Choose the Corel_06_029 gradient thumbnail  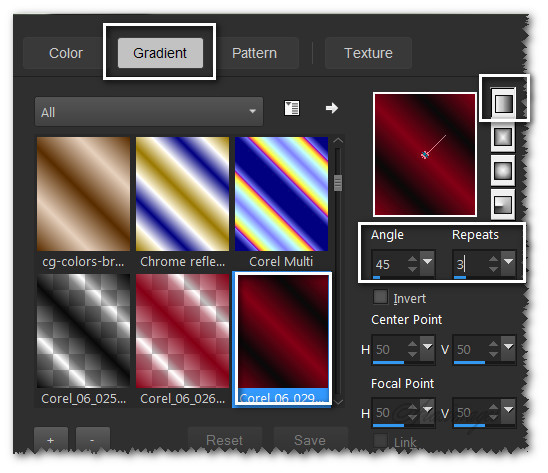click(x=283, y=331)
